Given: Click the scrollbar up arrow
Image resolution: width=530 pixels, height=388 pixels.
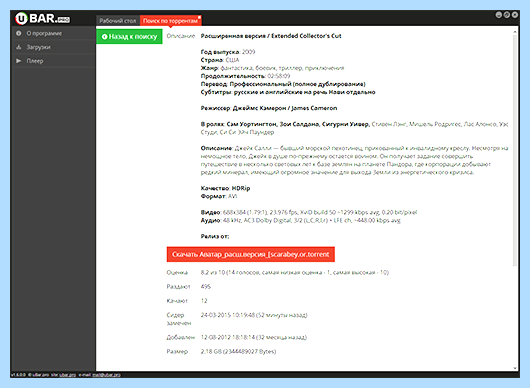Looking at the screenshot, I should point(515,32).
